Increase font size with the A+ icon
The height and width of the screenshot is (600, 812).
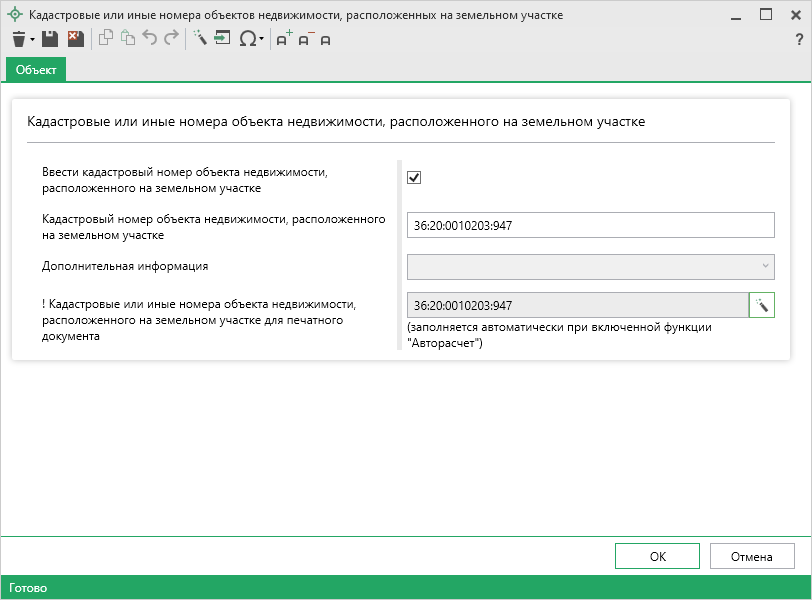[x=284, y=39]
